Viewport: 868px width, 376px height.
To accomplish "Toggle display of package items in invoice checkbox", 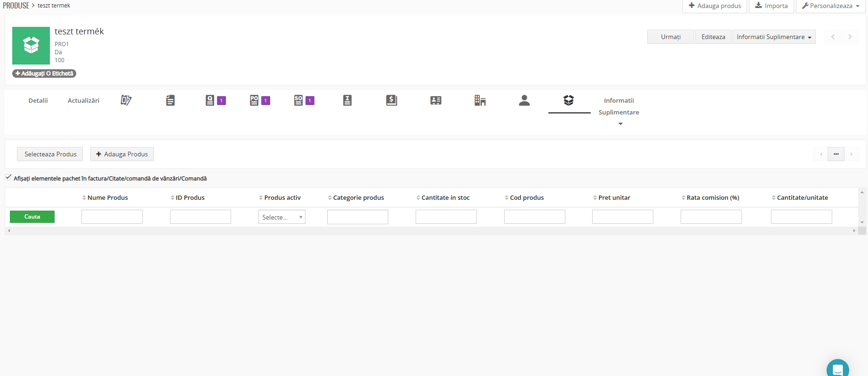I will click(x=8, y=178).
